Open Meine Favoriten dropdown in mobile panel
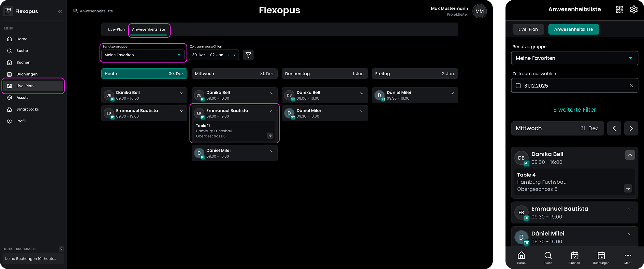The height and width of the screenshot is (269, 644). pos(574,58)
